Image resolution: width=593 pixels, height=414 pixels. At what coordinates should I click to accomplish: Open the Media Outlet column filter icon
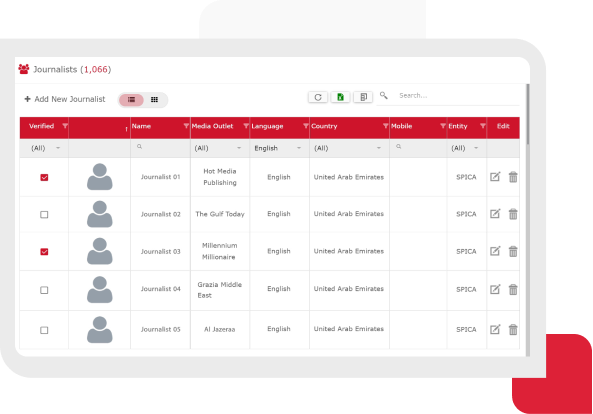point(246,126)
